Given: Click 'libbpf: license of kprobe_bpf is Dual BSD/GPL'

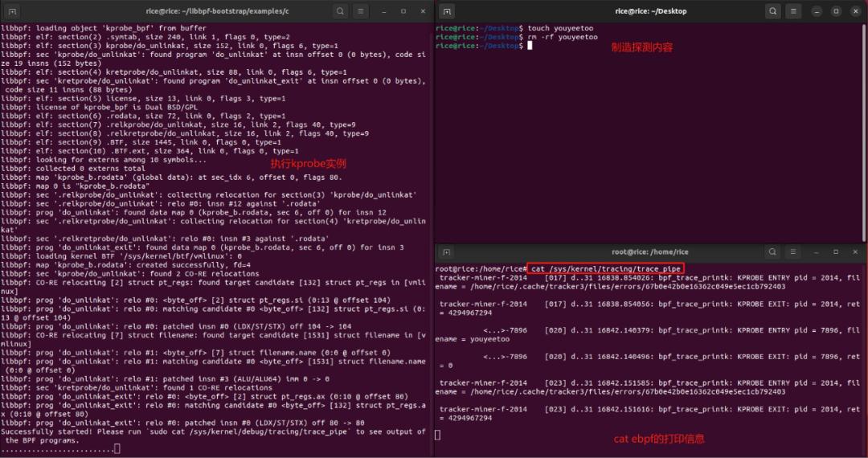Looking at the screenshot, I should pos(99,108).
